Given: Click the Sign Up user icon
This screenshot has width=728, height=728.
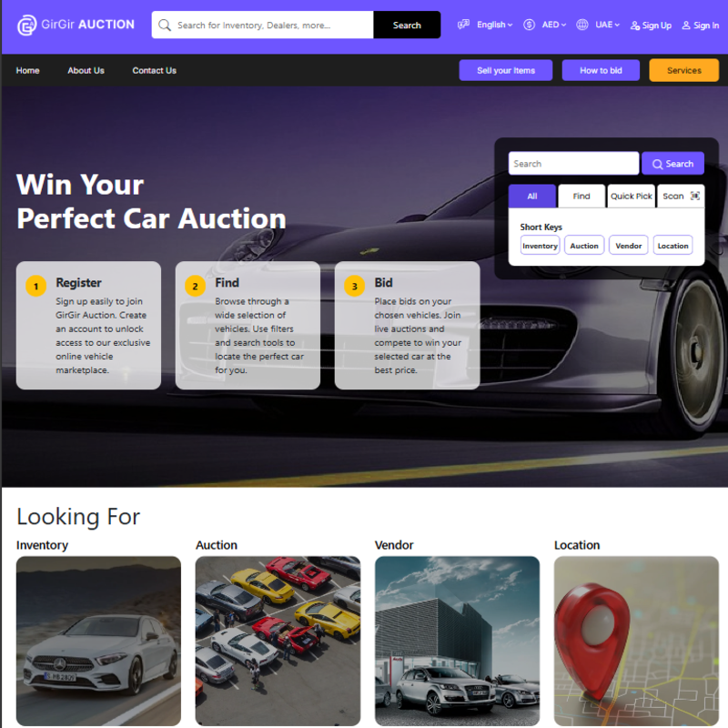Looking at the screenshot, I should (634, 25).
